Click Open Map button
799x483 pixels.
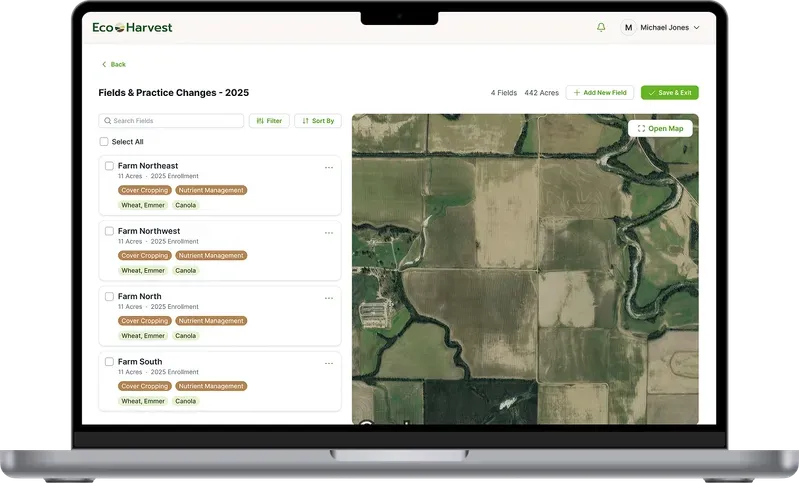click(x=660, y=128)
